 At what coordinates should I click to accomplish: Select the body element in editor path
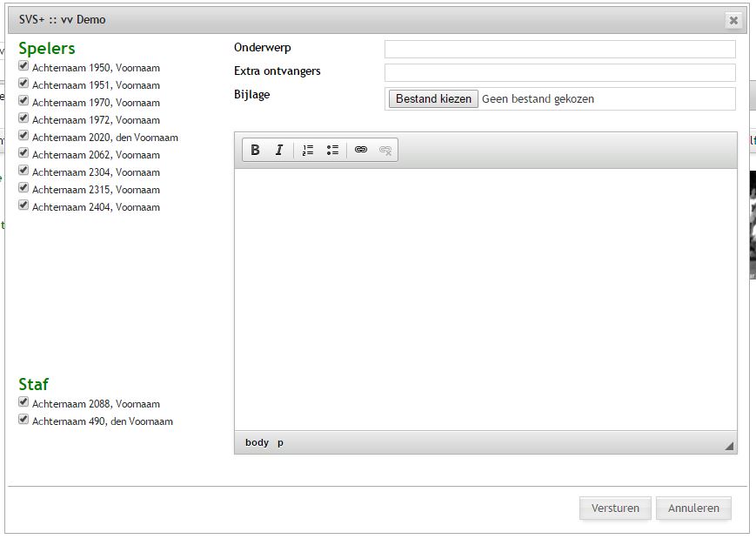(x=257, y=442)
